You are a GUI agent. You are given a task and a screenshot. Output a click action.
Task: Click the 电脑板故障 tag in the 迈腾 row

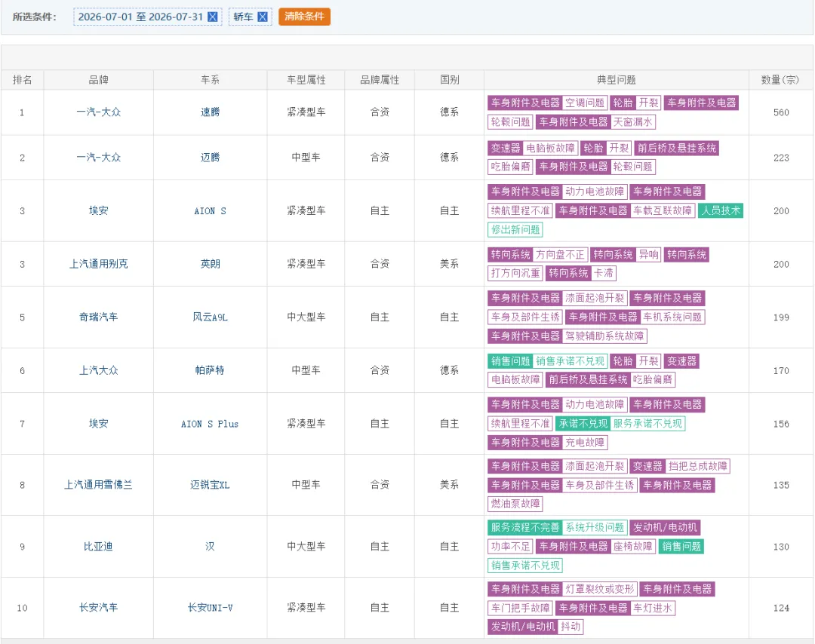(x=550, y=148)
